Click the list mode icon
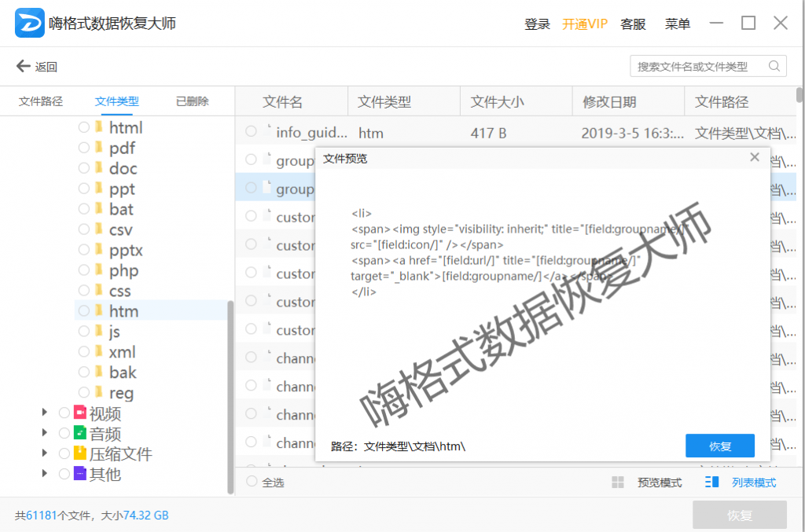 (x=711, y=482)
